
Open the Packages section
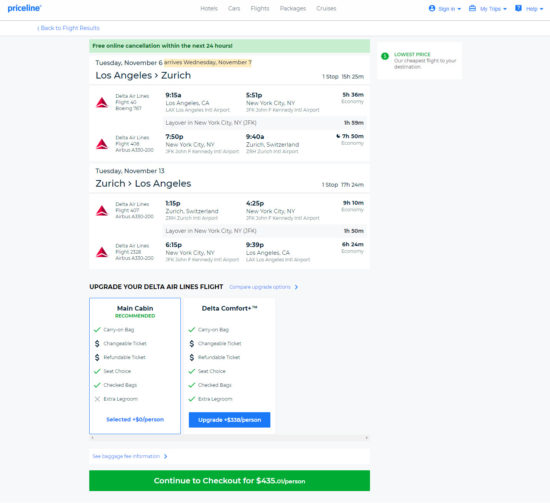(293, 8)
